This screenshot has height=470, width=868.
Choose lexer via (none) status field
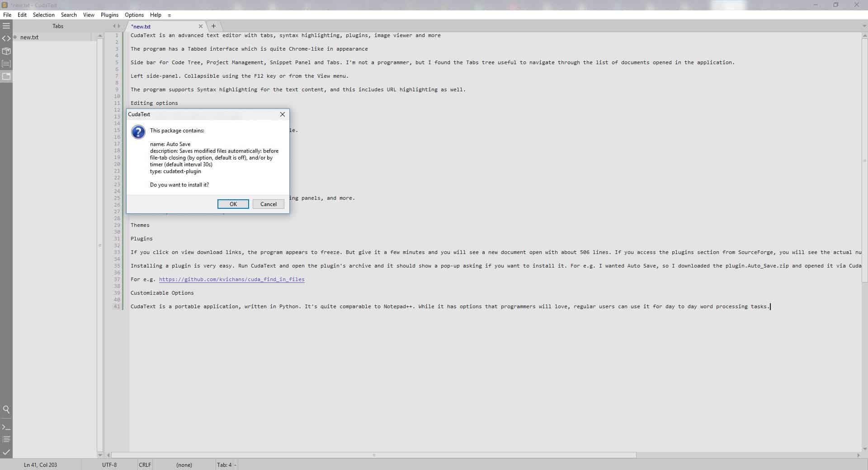[x=184, y=465]
